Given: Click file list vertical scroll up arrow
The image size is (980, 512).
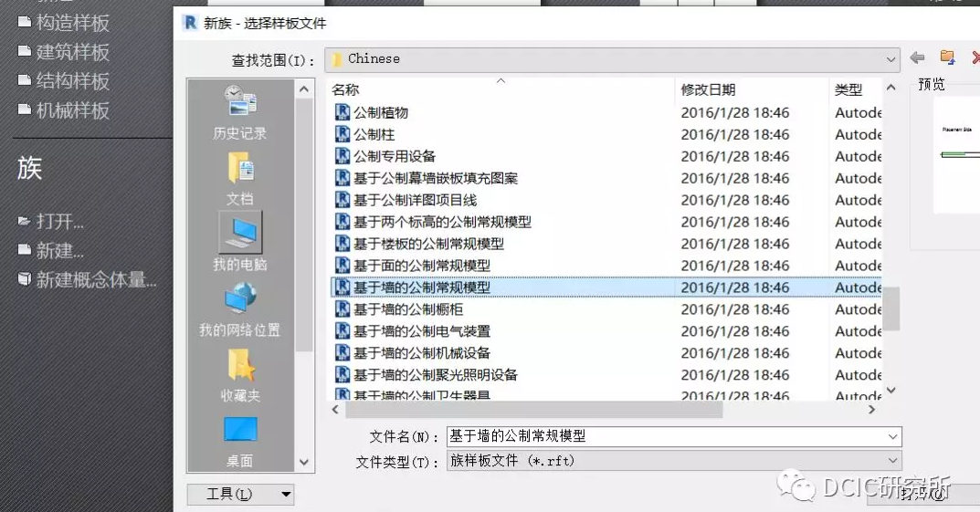Looking at the screenshot, I should 891,88.
